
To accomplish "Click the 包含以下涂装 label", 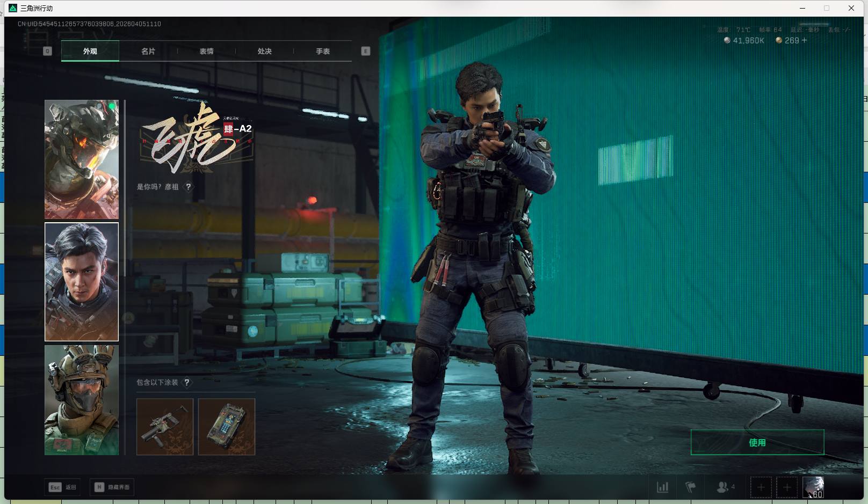I will click(157, 382).
